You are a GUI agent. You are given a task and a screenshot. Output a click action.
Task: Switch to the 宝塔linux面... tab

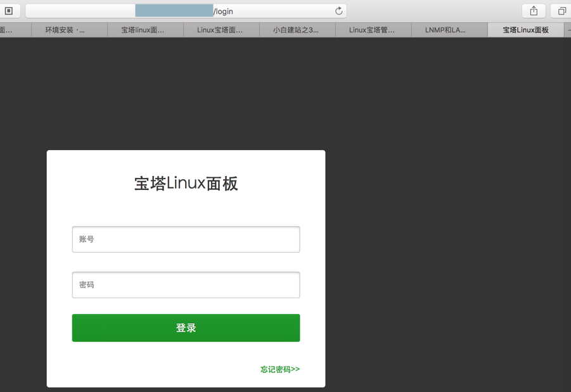pyautogui.click(x=145, y=30)
